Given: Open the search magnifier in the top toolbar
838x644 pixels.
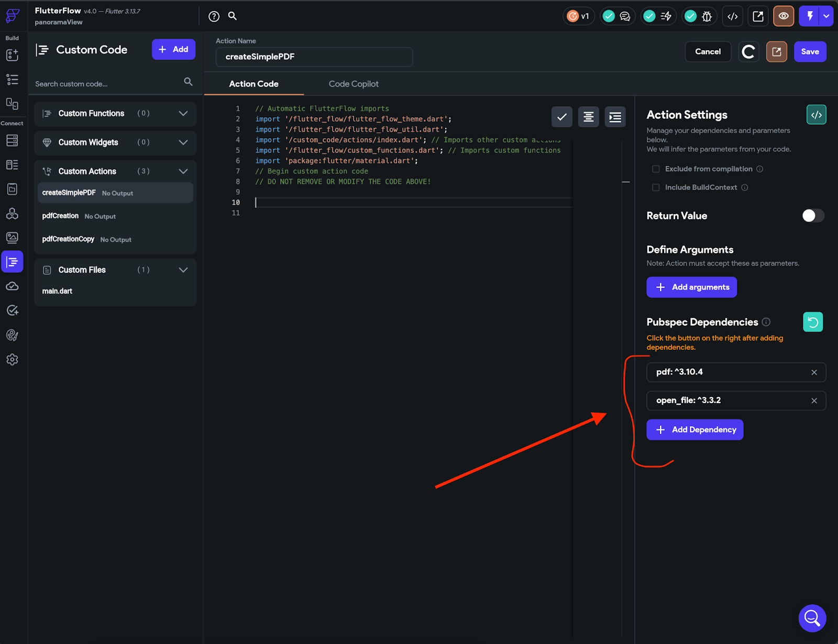Looking at the screenshot, I should coord(232,16).
